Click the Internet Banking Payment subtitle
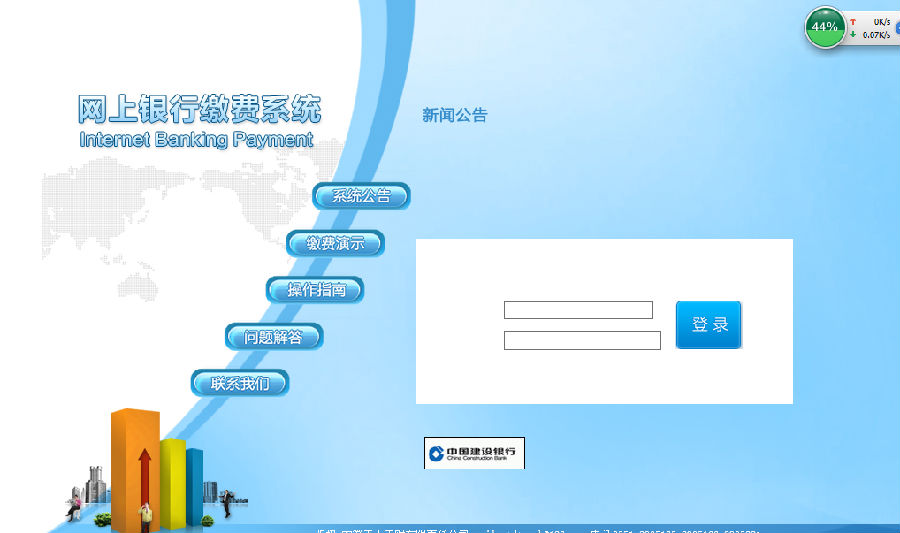Viewport: 900px width, 533px height. point(196,140)
